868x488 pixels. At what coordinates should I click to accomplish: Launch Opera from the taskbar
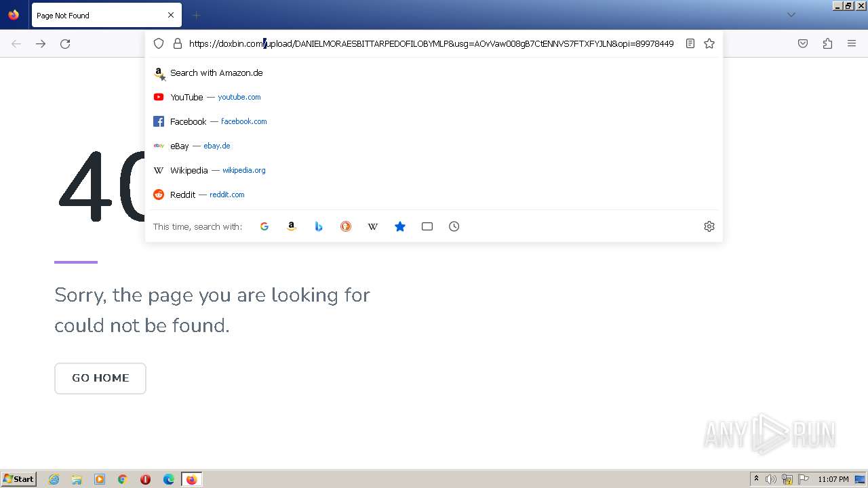pyautogui.click(x=145, y=479)
